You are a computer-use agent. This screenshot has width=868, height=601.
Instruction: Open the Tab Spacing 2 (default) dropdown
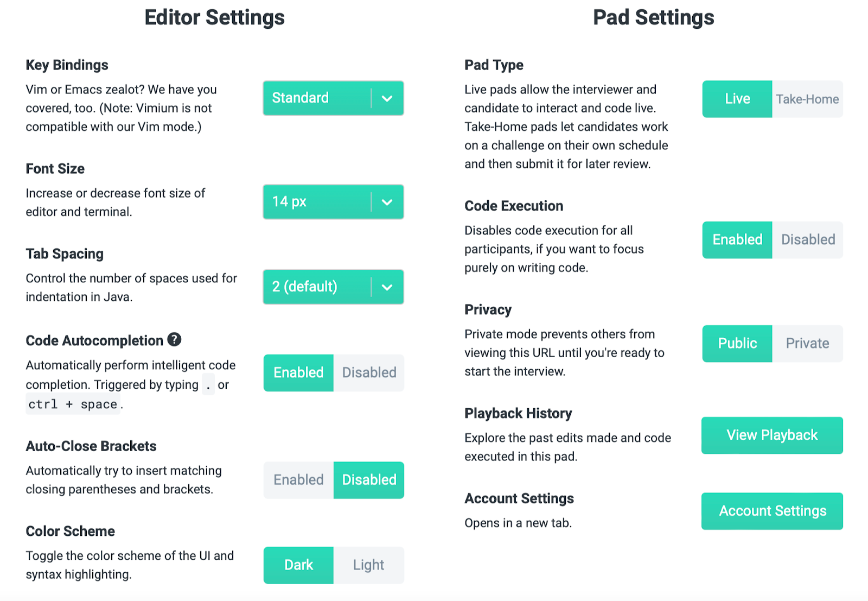click(x=333, y=287)
